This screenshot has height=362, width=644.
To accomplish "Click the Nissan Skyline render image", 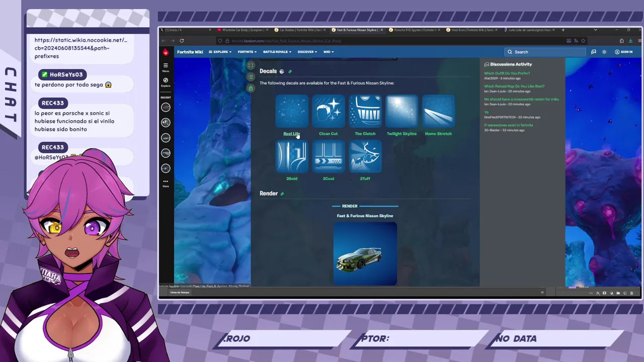I will 365,254.
